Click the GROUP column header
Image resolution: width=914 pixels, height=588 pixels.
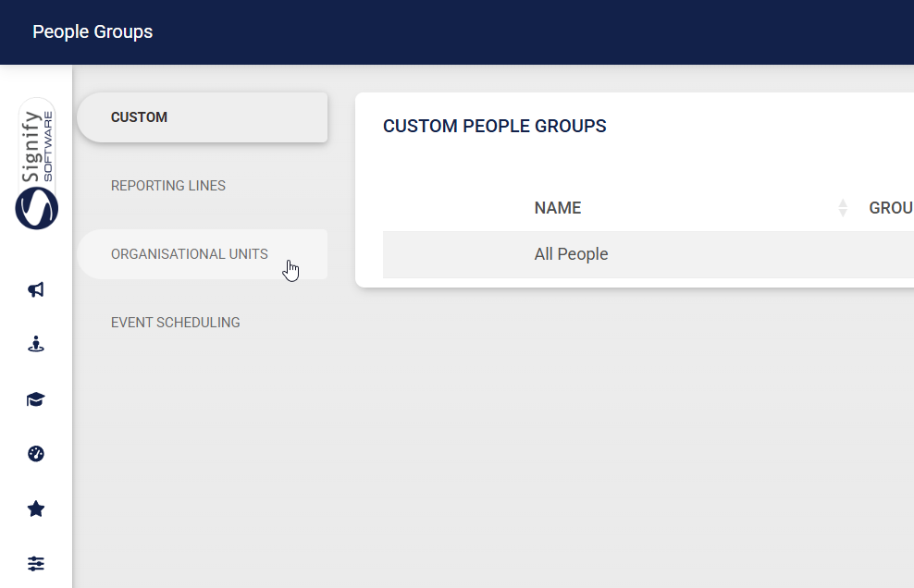890,208
